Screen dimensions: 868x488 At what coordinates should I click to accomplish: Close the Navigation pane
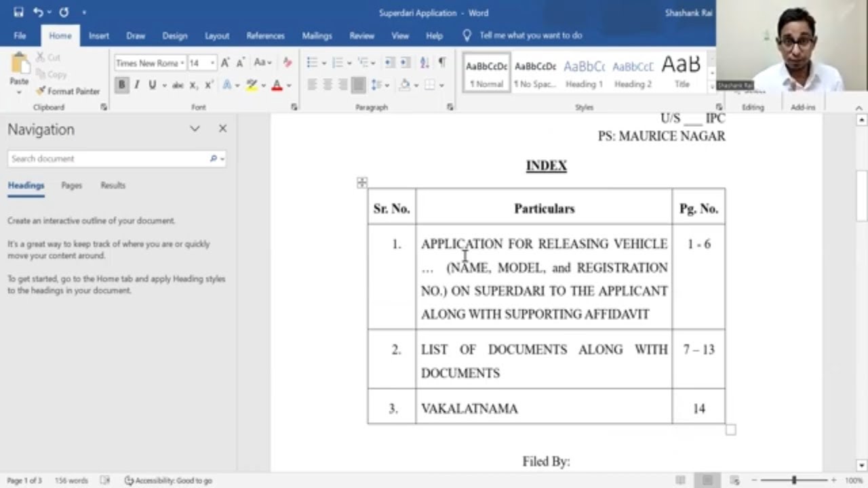(222, 129)
